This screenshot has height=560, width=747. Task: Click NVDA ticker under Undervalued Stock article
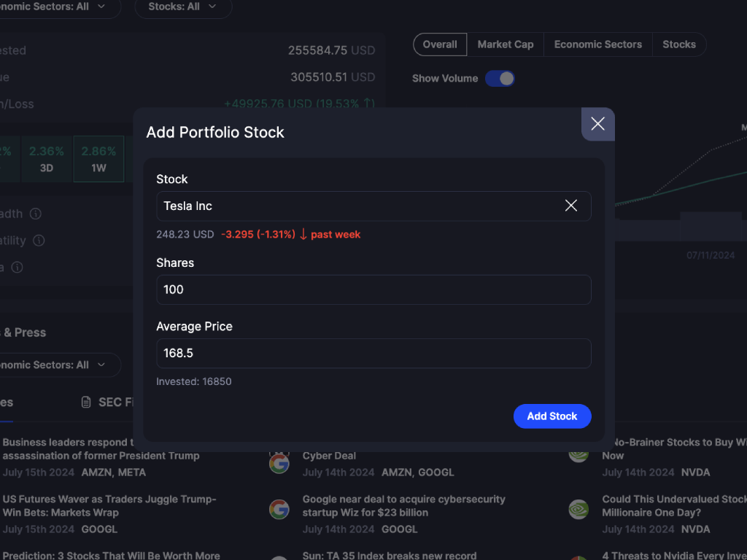[x=695, y=529]
